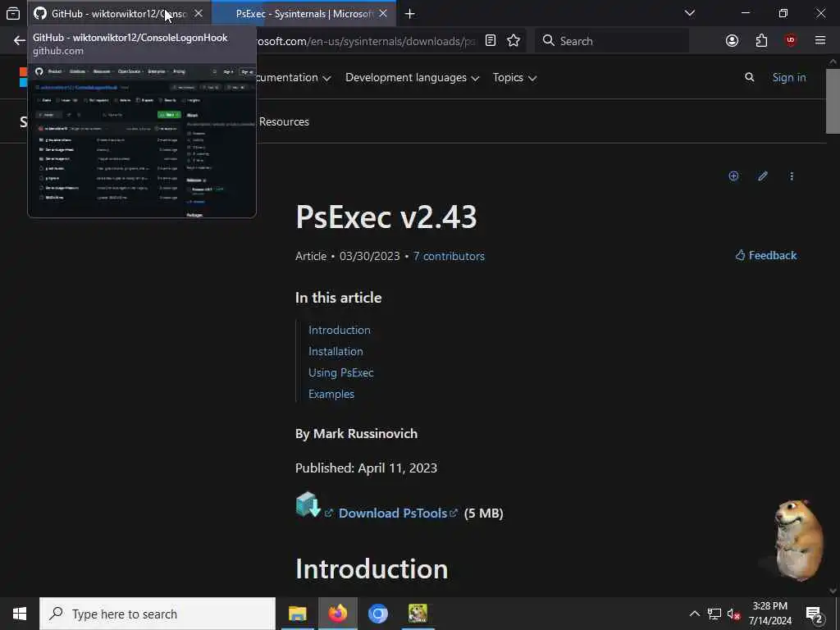Click the Feedback button
This screenshot has height=630, width=840.
[x=766, y=256]
